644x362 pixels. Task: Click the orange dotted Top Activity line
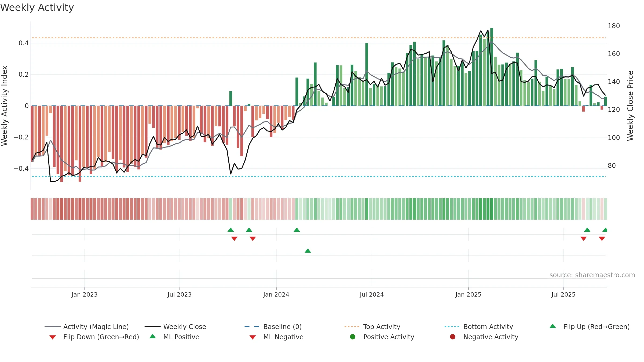pos(319,38)
